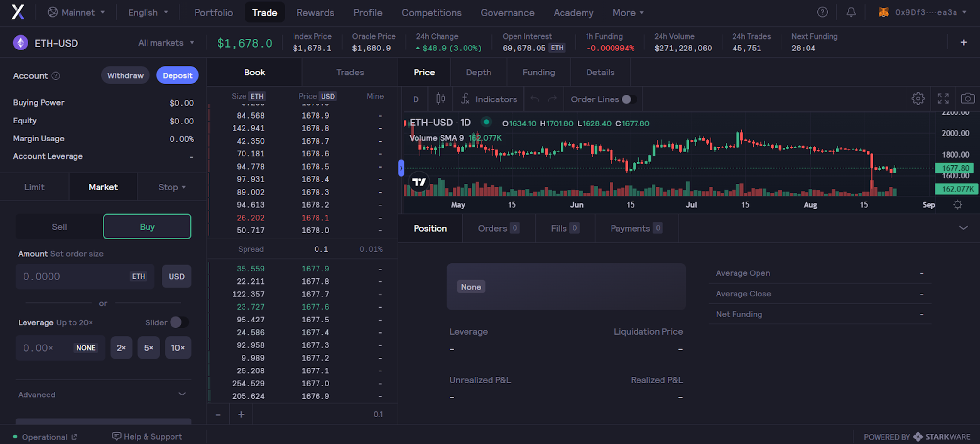Viewport: 980px width, 444px height.
Task: Open the All markets dropdown
Action: 166,43
